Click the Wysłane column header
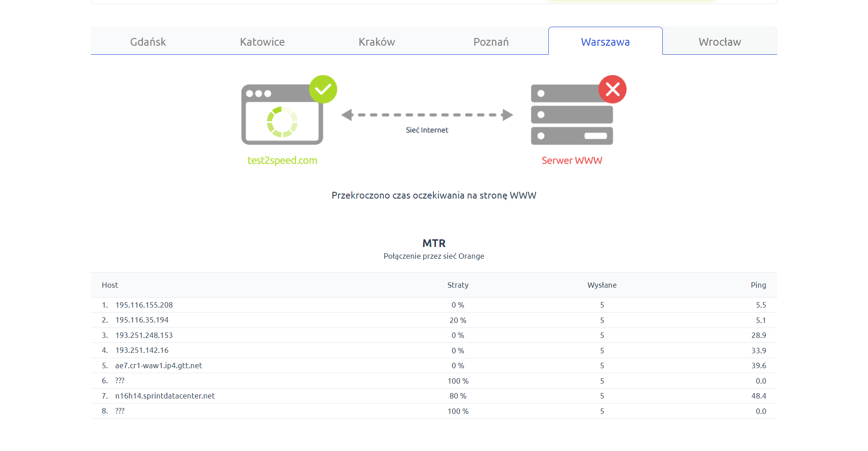868x451 pixels. [x=602, y=285]
